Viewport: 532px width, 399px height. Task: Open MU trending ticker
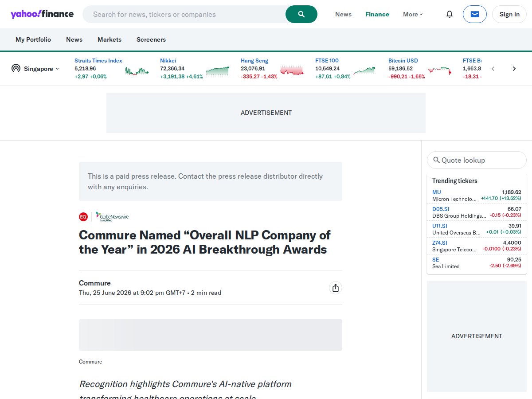437,192
